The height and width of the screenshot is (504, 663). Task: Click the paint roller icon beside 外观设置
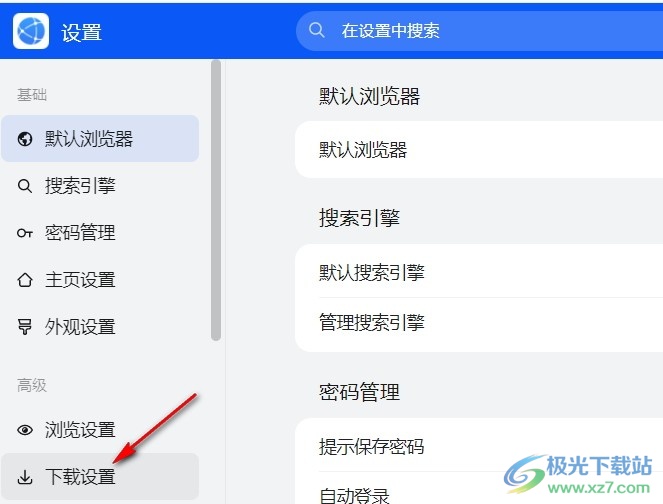point(25,327)
